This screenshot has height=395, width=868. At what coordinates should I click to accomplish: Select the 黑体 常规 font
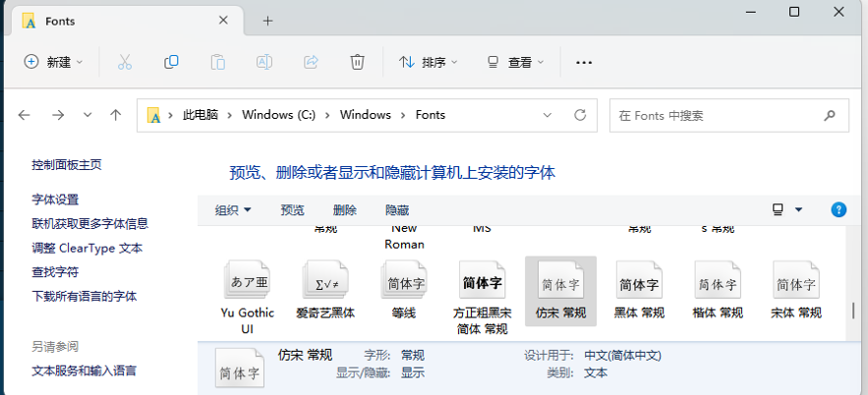(x=639, y=291)
